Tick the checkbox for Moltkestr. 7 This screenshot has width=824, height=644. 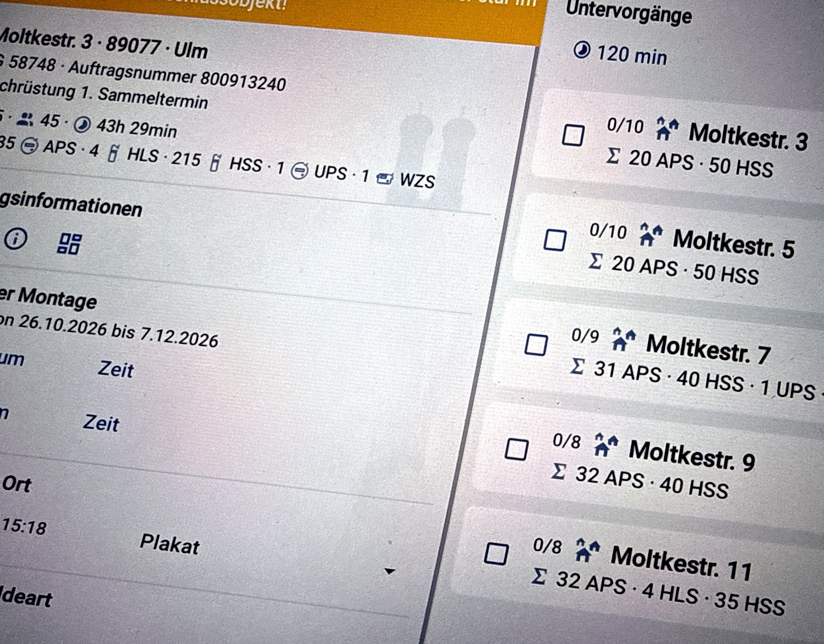(x=536, y=345)
